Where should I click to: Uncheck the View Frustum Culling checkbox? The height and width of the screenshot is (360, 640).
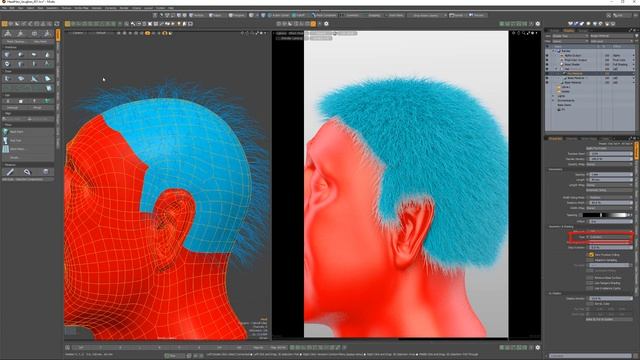point(591,255)
